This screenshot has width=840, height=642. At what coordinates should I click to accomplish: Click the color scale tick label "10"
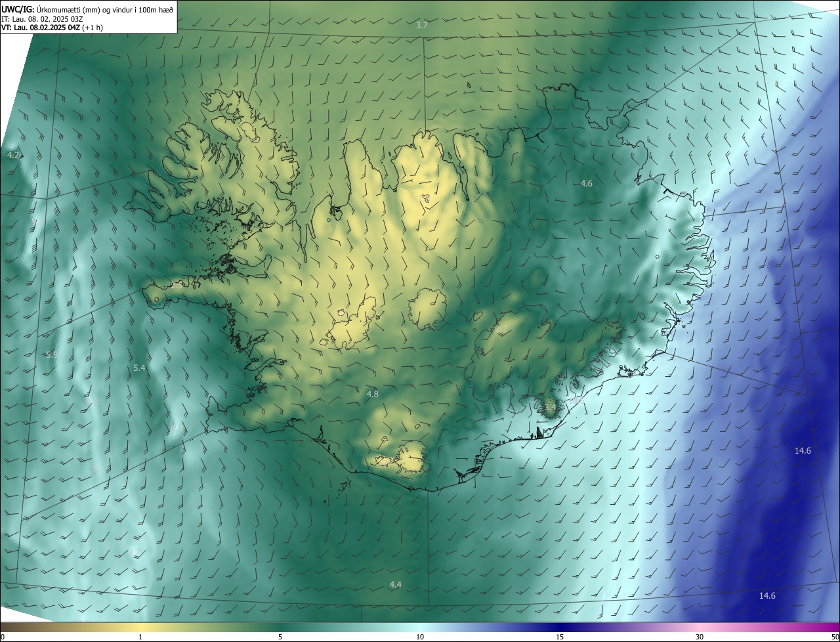(x=420, y=637)
